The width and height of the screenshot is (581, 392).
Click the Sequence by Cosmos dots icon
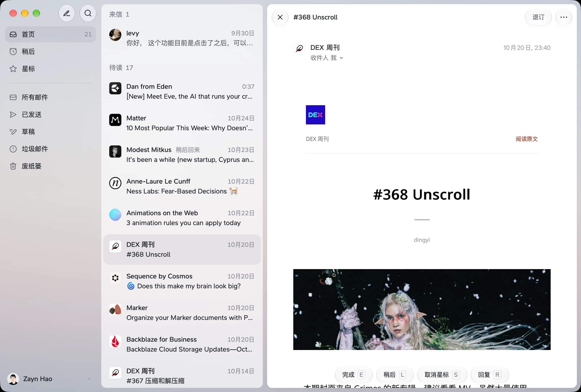coord(115,278)
